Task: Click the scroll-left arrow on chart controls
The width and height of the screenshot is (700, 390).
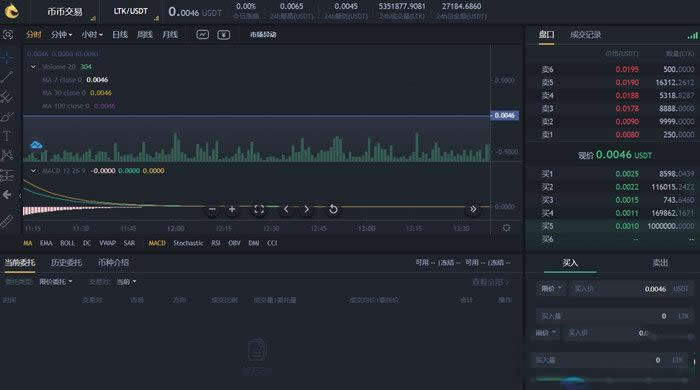Action: pos(286,209)
